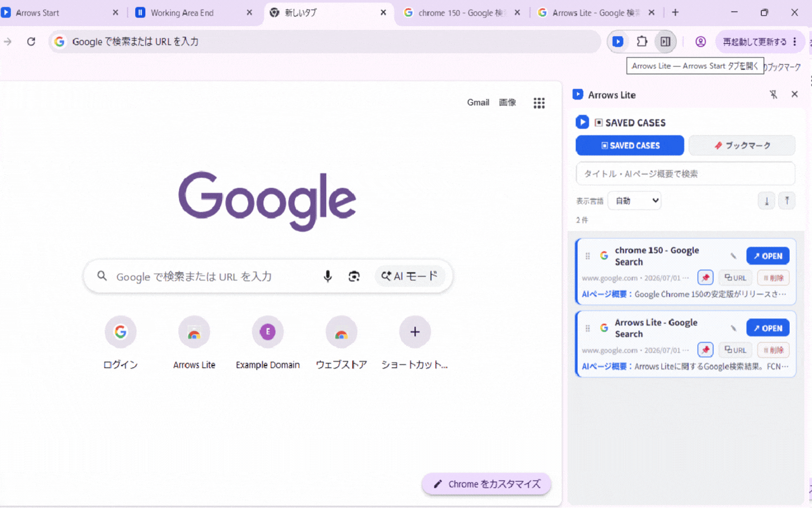
Task: Focus the address bar URL field
Action: pyautogui.click(x=325, y=41)
